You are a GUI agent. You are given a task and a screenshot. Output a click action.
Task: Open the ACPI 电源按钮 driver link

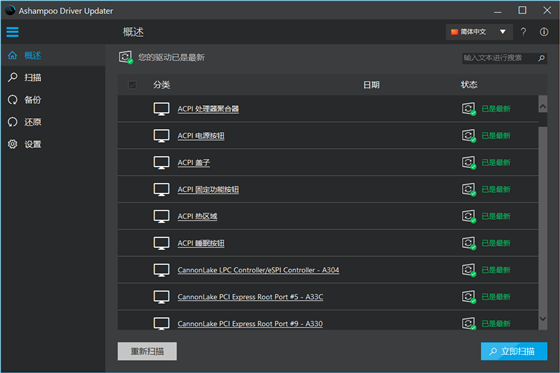pyautogui.click(x=201, y=136)
